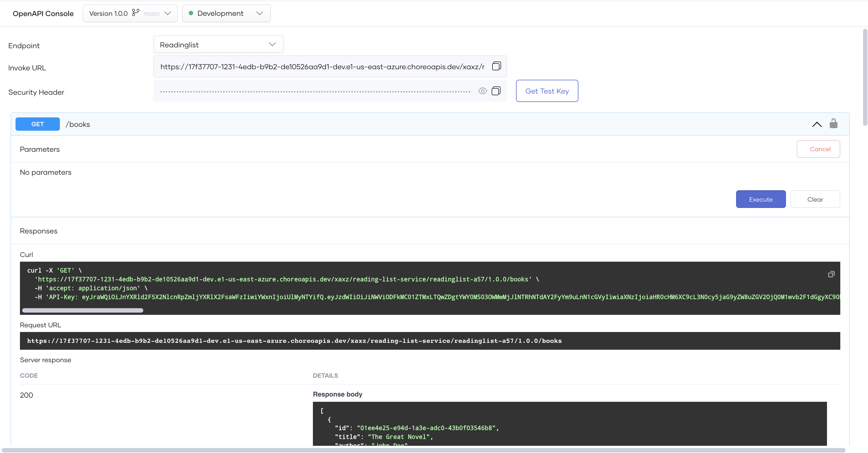Click the Request URL label
The image size is (868, 453).
tap(40, 325)
